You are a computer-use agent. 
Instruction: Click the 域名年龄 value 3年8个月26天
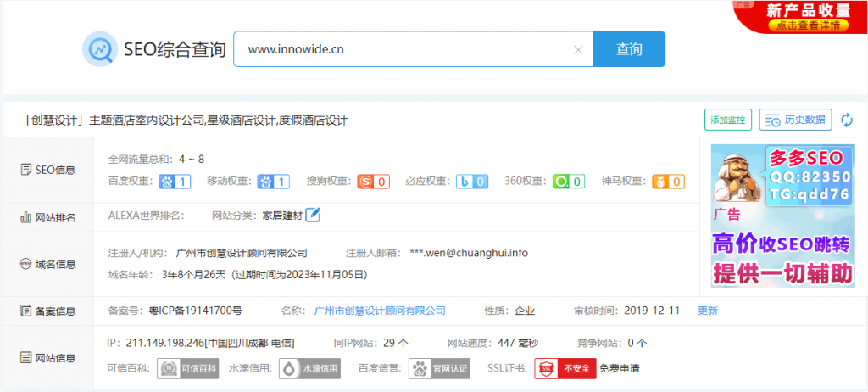coord(195,274)
